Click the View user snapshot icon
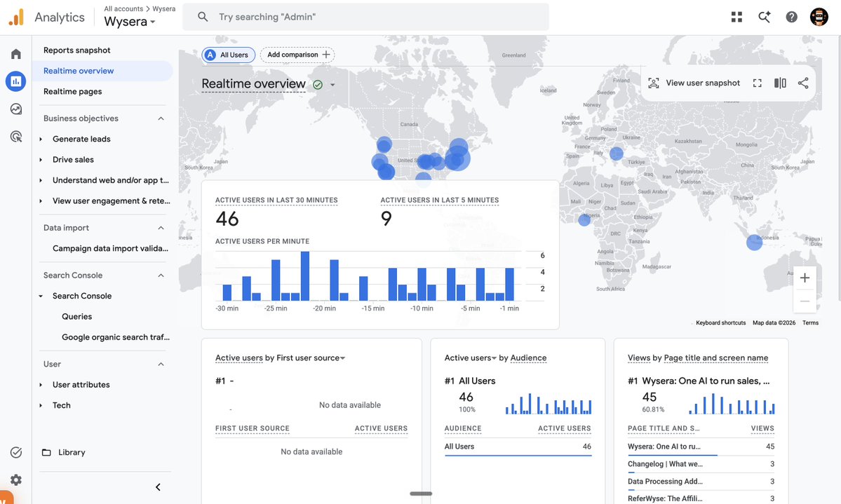The image size is (841, 504). (653, 83)
